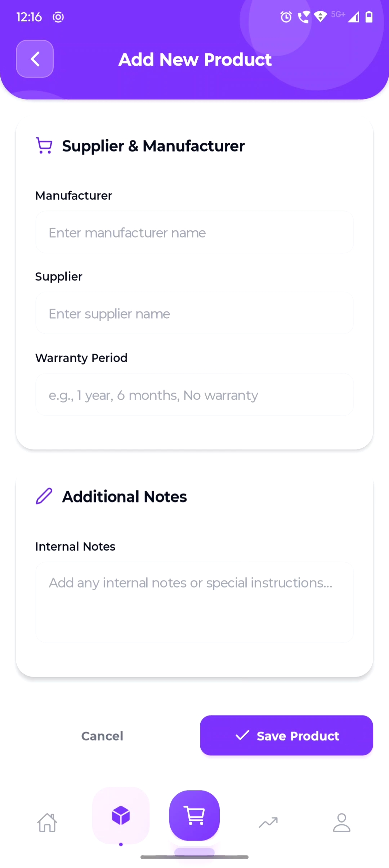Tap the back arrow button
The height and width of the screenshot is (868, 389).
pos(35,59)
